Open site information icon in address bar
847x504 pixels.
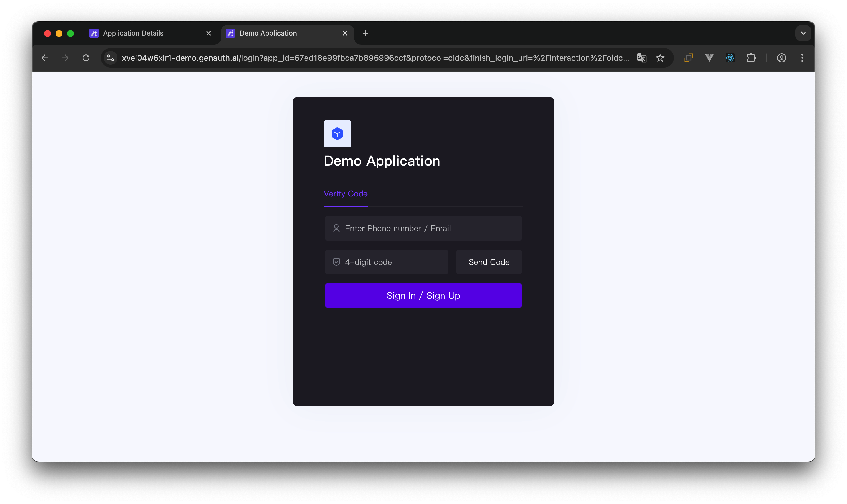coord(110,58)
